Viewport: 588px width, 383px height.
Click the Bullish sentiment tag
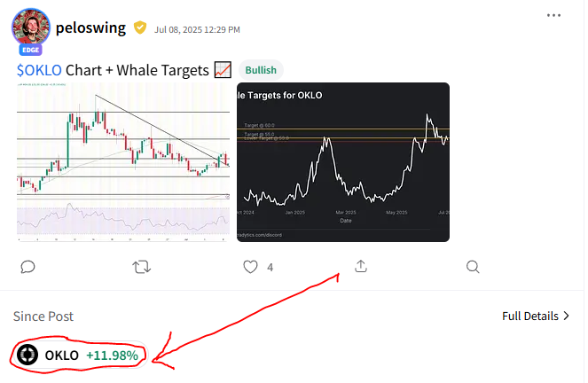click(x=261, y=70)
